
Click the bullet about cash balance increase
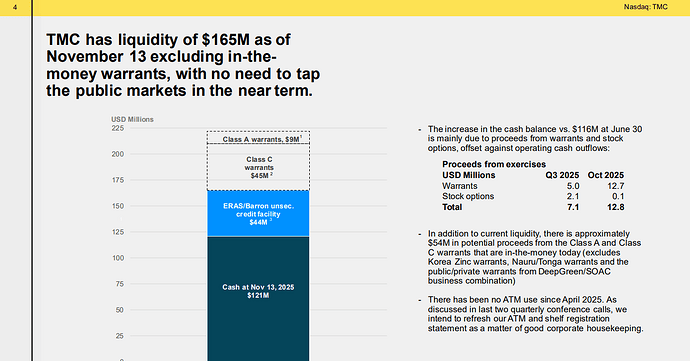(x=535, y=139)
